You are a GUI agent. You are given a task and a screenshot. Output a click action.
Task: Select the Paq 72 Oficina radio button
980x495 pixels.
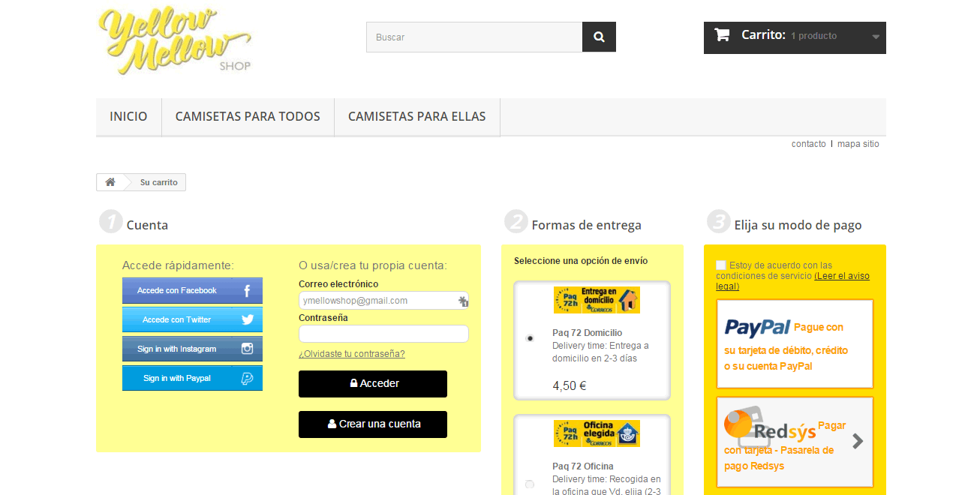coord(530,484)
